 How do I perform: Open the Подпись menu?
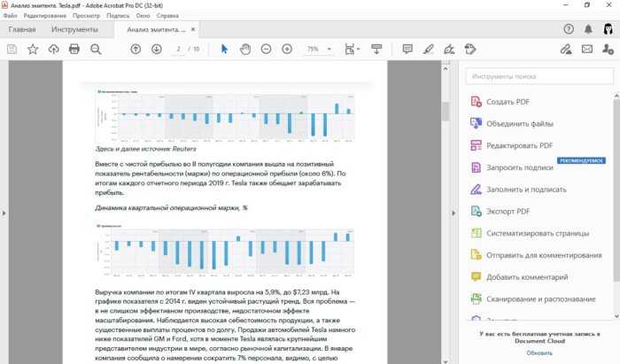point(118,16)
